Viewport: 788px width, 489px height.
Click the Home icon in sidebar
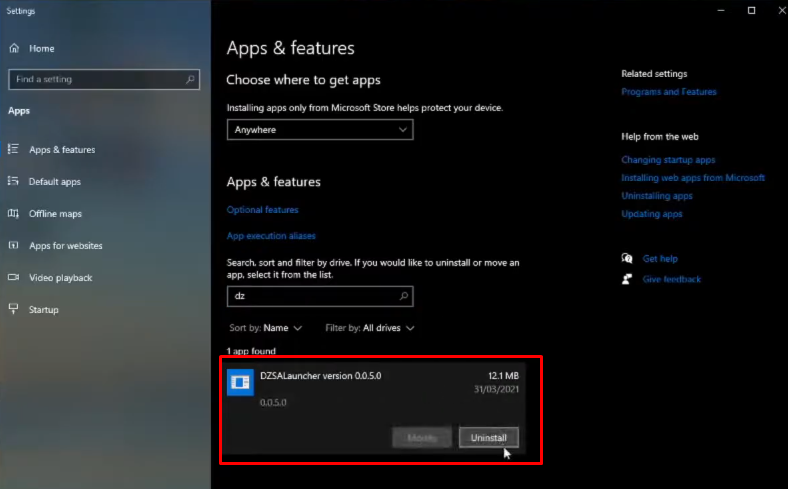click(x=14, y=48)
